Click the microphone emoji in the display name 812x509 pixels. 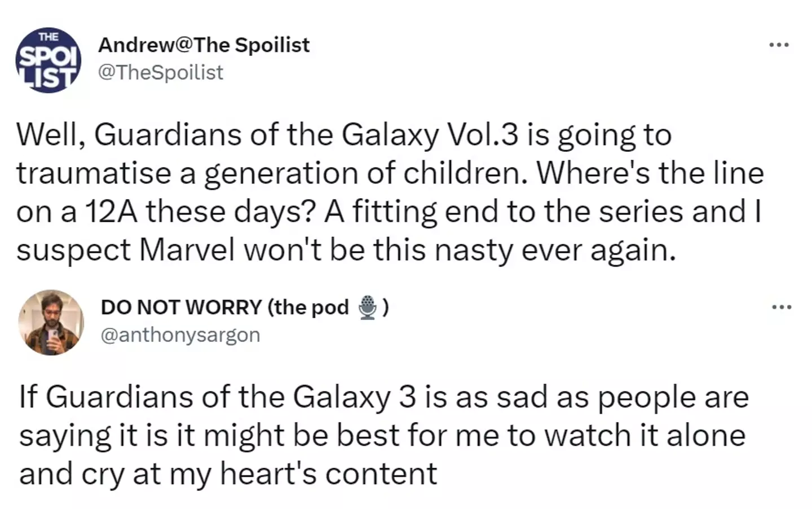coord(368,308)
